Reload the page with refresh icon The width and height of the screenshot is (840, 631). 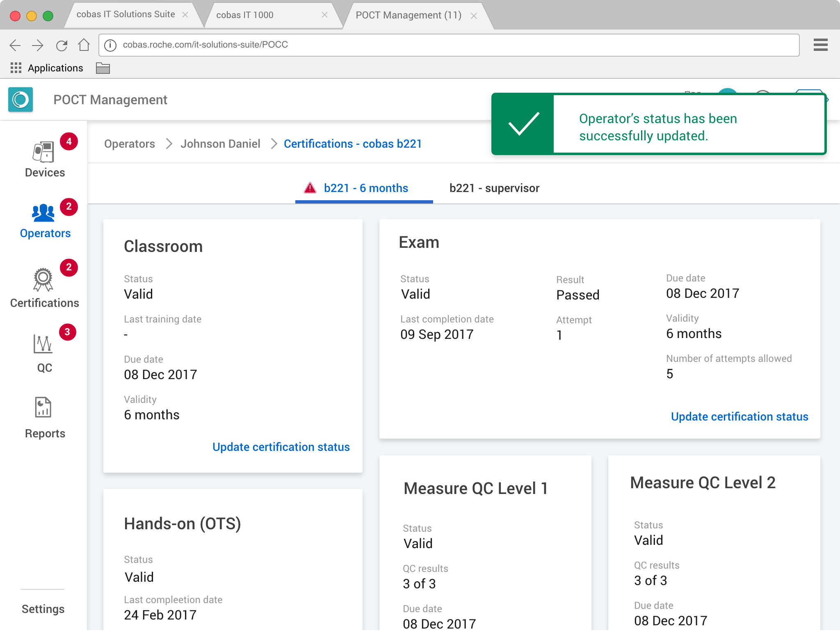tap(62, 45)
